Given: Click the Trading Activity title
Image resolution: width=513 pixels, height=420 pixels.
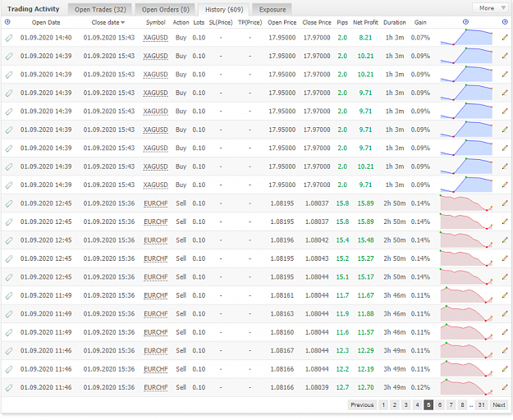Looking at the screenshot, I should click(34, 9).
